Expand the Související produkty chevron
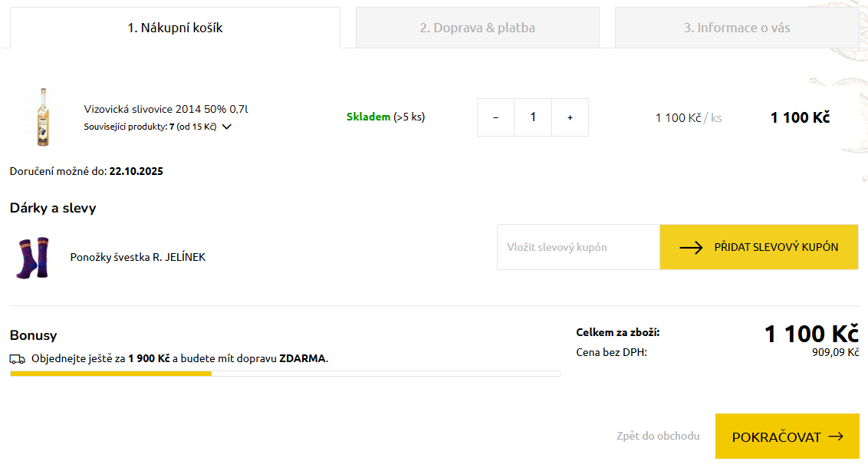This screenshot has height=468, width=868. coord(226,127)
